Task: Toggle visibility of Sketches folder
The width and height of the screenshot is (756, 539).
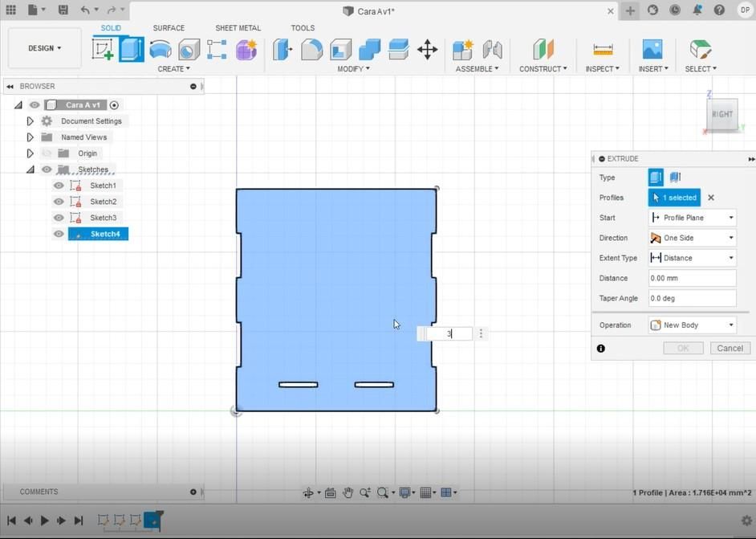Action: 47,169
